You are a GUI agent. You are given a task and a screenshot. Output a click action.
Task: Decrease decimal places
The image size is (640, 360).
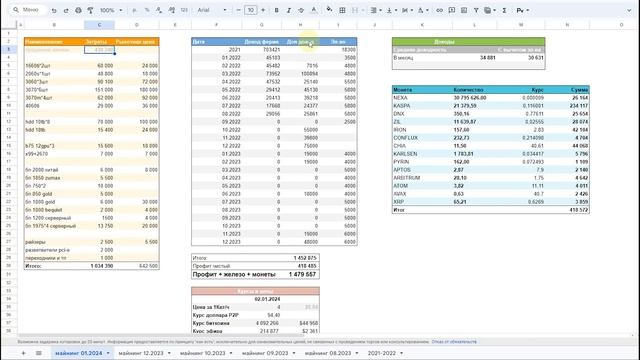pos(159,10)
